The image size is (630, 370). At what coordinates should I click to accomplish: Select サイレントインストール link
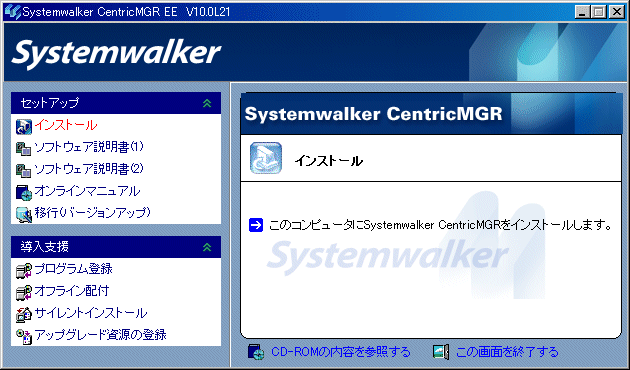91,313
